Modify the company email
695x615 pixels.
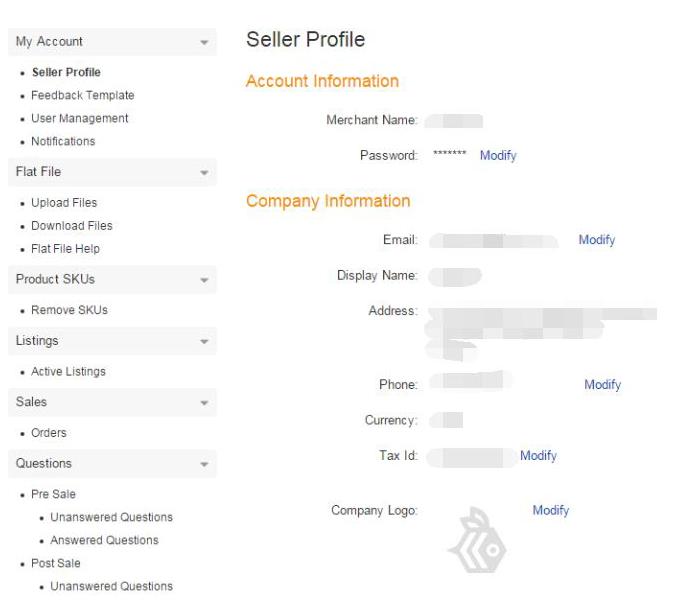coord(597,240)
